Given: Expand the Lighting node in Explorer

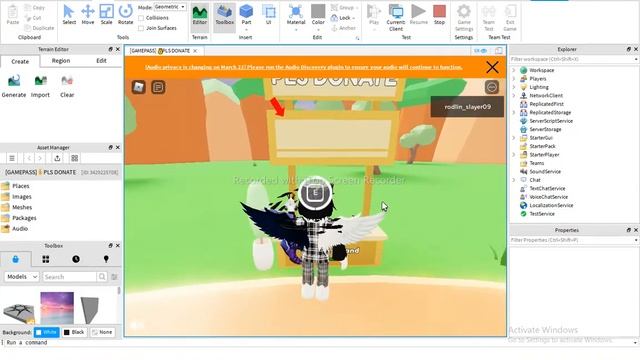Looking at the screenshot, I should click(x=514, y=87).
